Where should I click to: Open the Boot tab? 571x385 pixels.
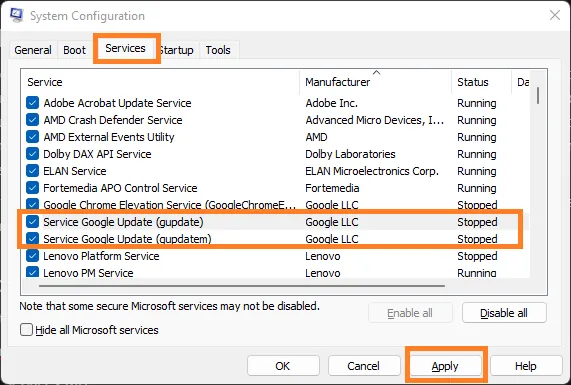point(74,50)
